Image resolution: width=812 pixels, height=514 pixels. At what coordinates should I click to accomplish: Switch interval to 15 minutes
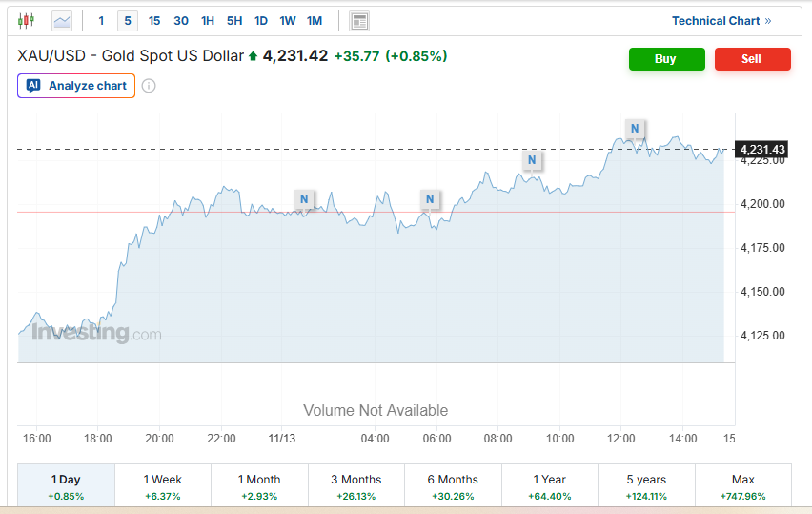154,21
